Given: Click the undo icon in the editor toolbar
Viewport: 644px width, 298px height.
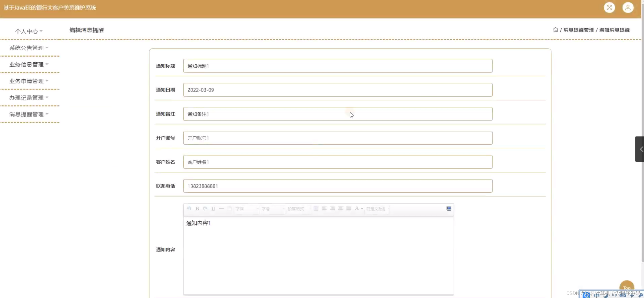Looking at the screenshot, I should click(189, 209).
